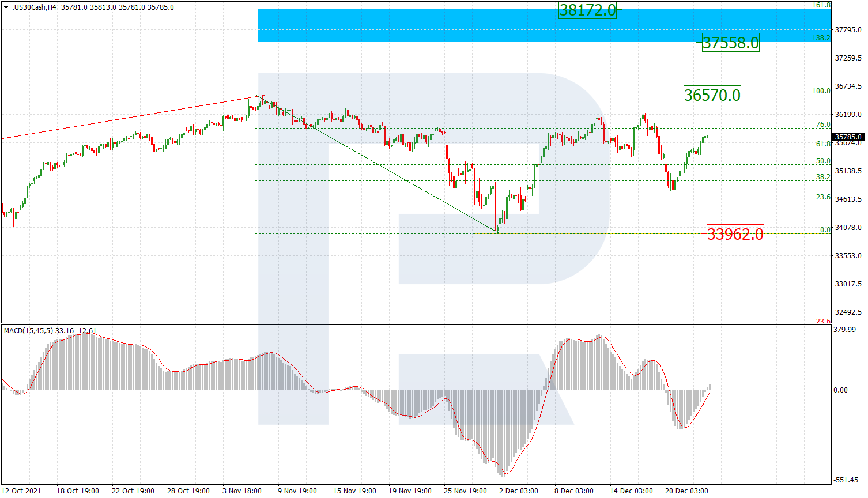Viewport: 868px width, 498px height.
Task: Select the Fibonacci 100.0 level label
Action: pos(821,91)
